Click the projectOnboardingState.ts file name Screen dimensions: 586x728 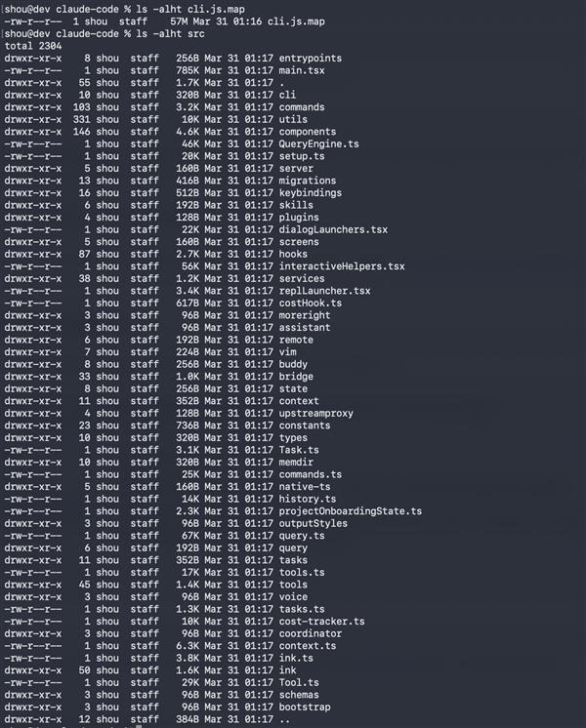[x=351, y=510]
